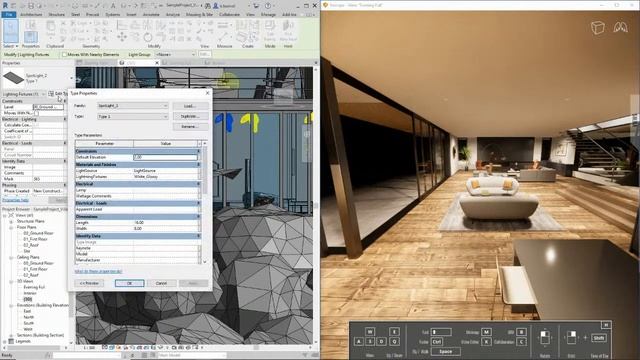Viewport: 640px width, 360px height.
Task: Switch to the Systems ribbon tab
Action: click(x=113, y=14)
